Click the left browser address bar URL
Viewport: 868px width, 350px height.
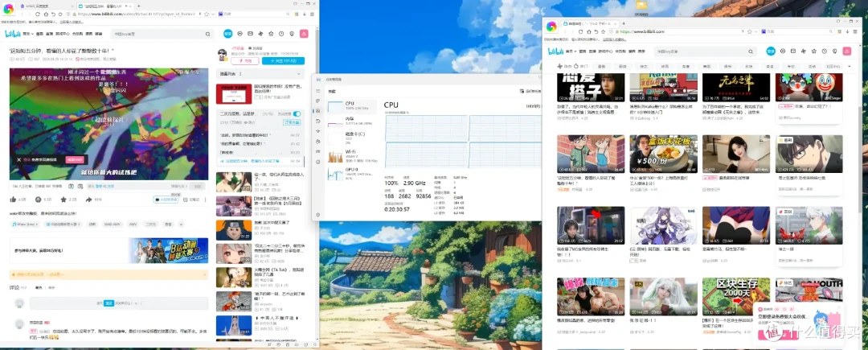pos(136,14)
